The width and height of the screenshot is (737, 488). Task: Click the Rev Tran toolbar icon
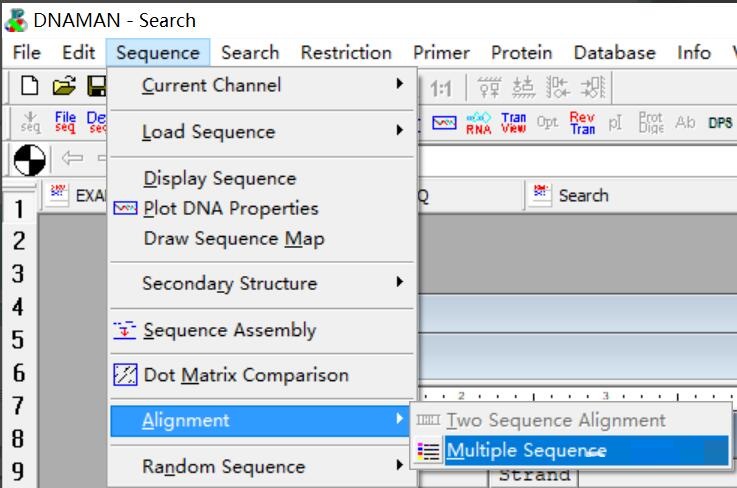click(582, 123)
